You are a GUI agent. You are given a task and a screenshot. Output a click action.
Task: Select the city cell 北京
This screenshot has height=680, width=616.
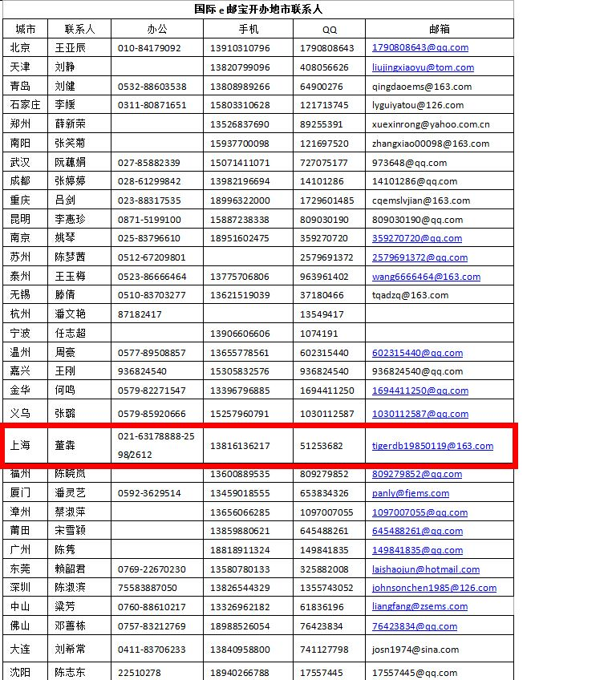(20, 47)
